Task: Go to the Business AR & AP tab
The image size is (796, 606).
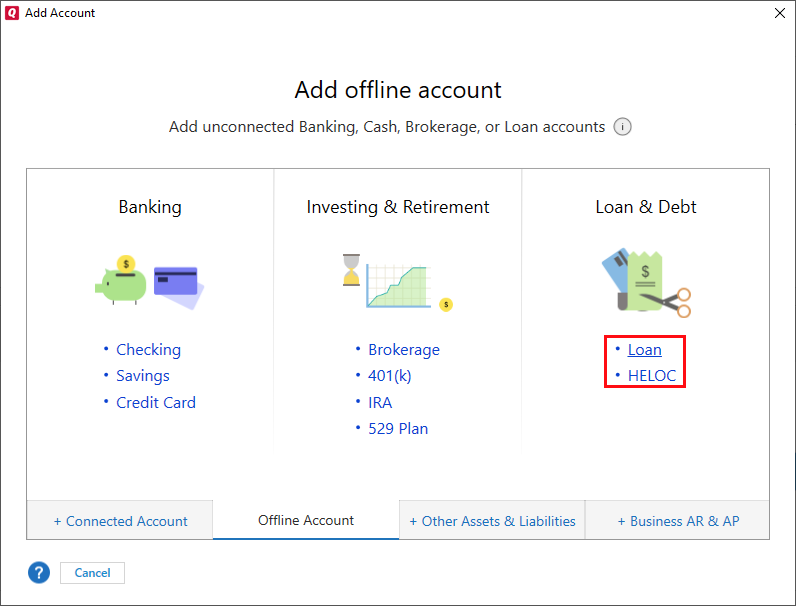Action: 678,521
